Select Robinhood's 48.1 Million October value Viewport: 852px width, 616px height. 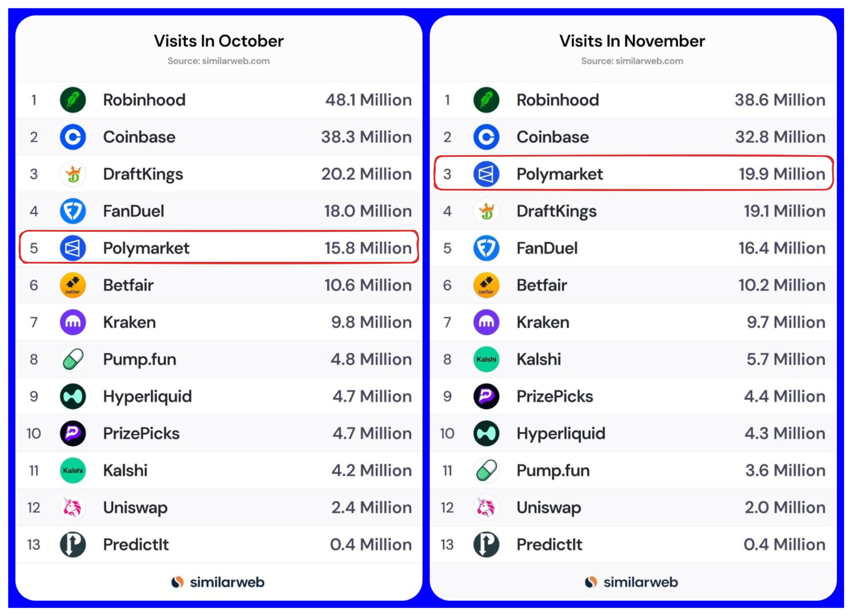pos(368,100)
